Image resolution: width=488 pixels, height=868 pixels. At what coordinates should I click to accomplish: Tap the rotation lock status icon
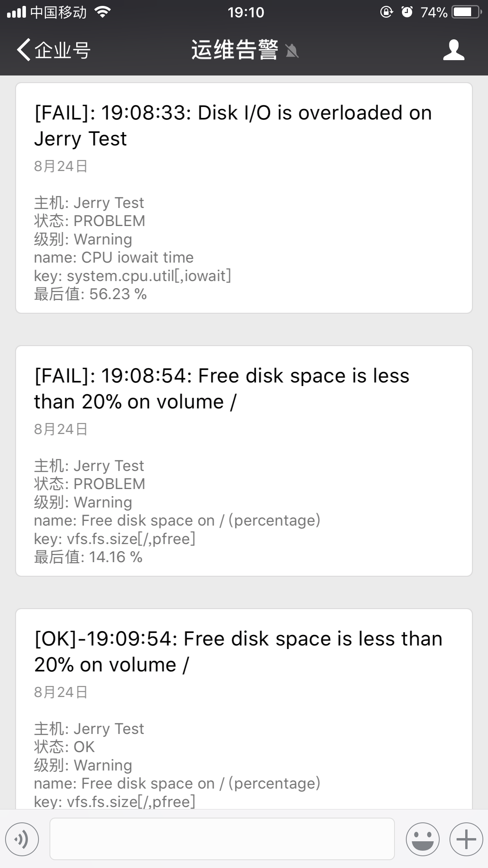click(386, 13)
